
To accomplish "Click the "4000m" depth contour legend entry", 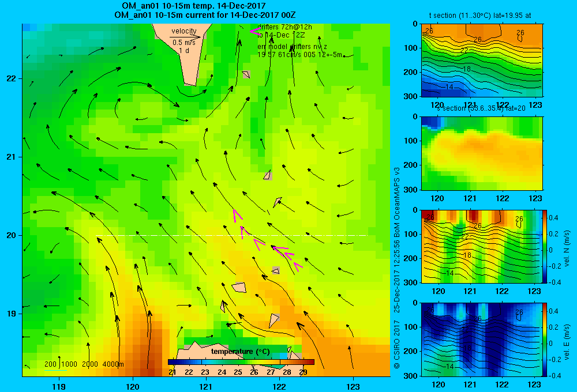I will 113,364.
